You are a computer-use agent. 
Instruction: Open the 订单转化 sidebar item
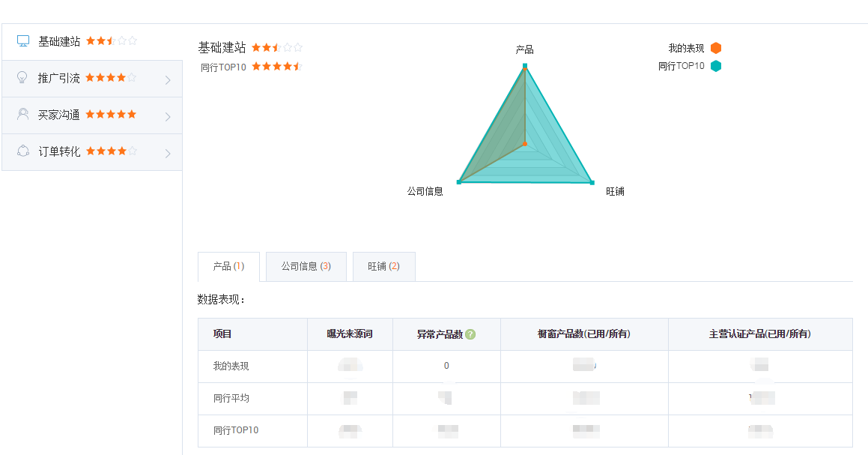point(92,152)
